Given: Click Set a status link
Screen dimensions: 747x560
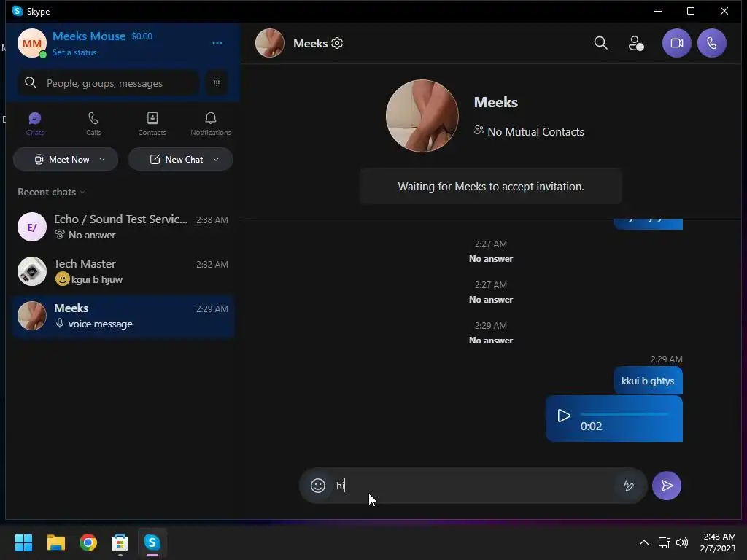Looking at the screenshot, I should [x=74, y=52].
